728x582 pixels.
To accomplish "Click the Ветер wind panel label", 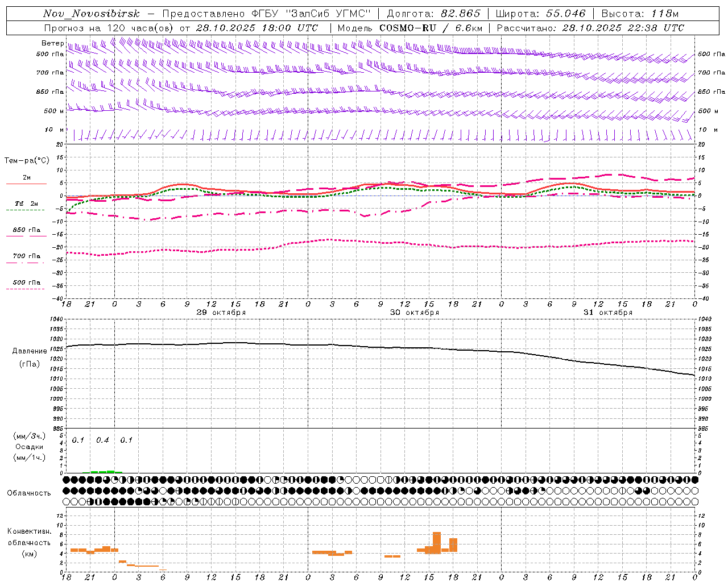I will tap(52, 43).
